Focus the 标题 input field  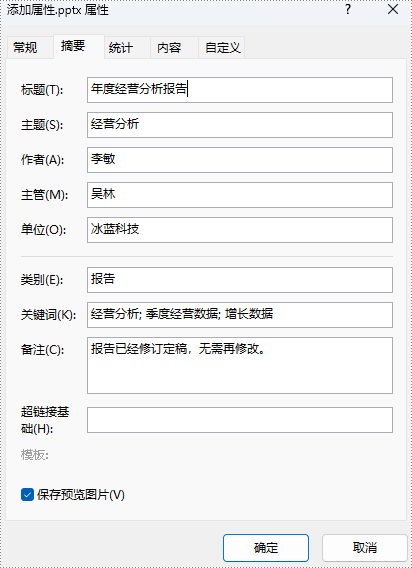(x=240, y=90)
